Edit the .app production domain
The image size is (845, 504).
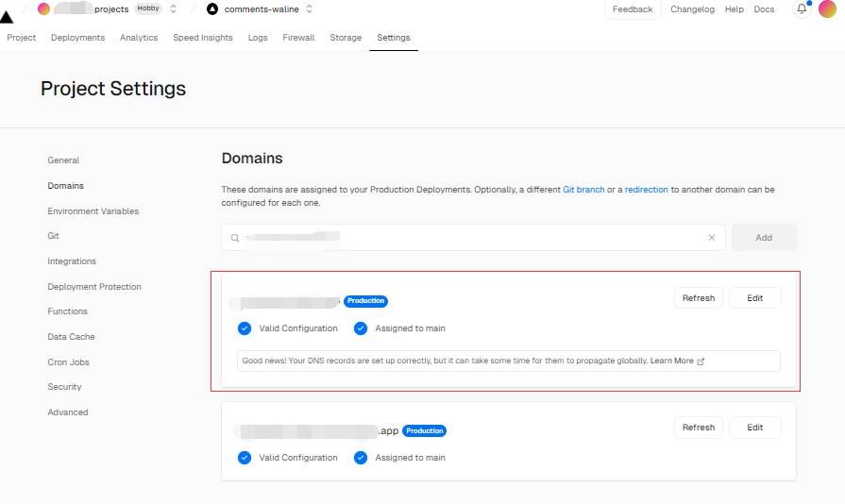(754, 428)
